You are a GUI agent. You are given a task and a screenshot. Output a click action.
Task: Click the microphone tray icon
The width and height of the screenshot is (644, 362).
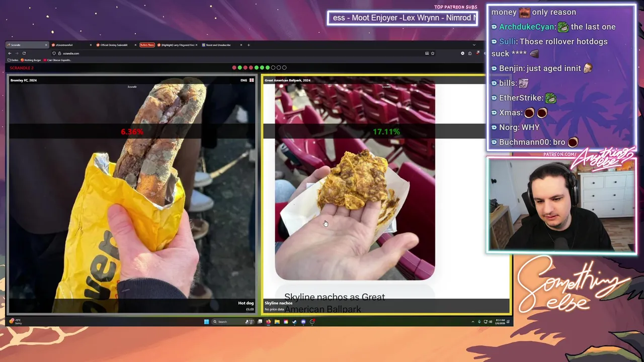(479, 321)
